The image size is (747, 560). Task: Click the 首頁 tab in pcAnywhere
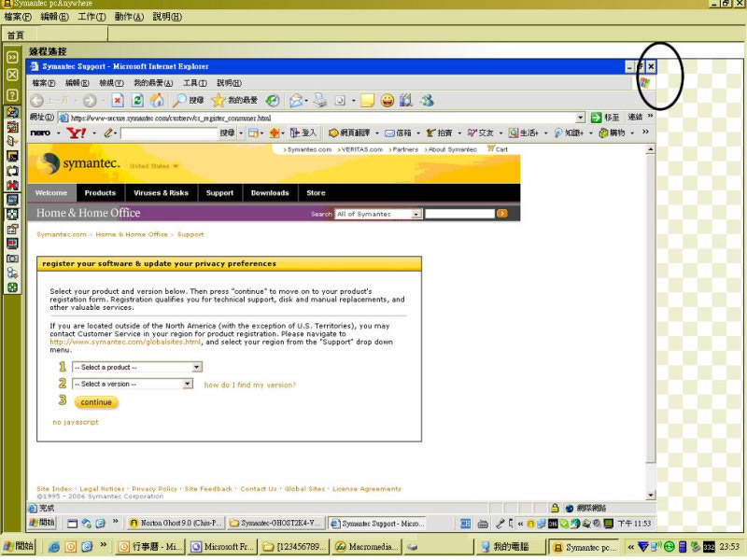click(15, 35)
